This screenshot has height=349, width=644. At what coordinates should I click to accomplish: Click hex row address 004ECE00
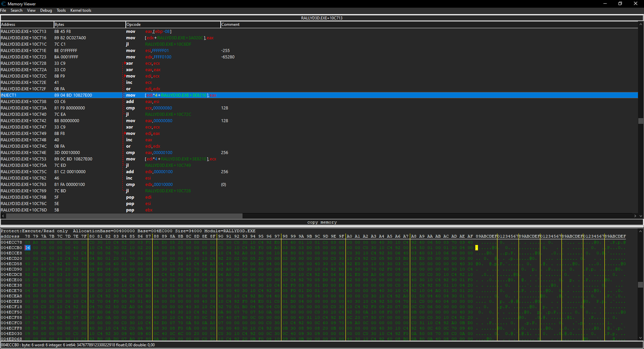pyautogui.click(x=11, y=280)
